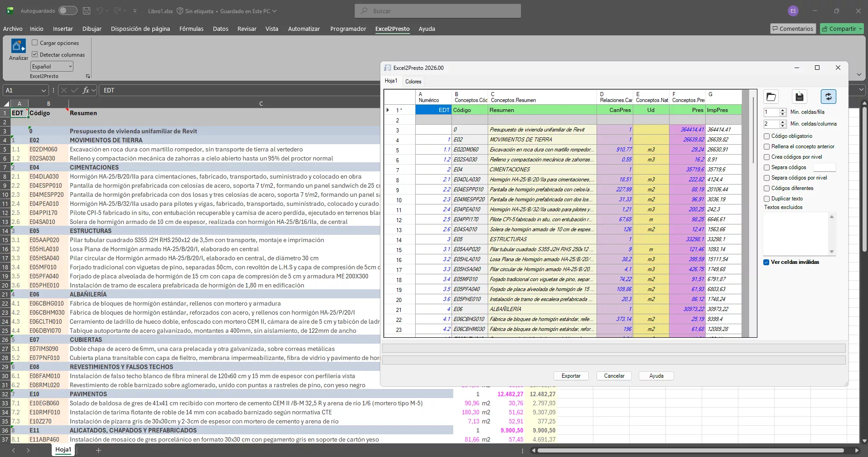The image size is (868, 457).
Task: Open the Customize Quick Access Toolbar arrow
Action: [135, 11]
